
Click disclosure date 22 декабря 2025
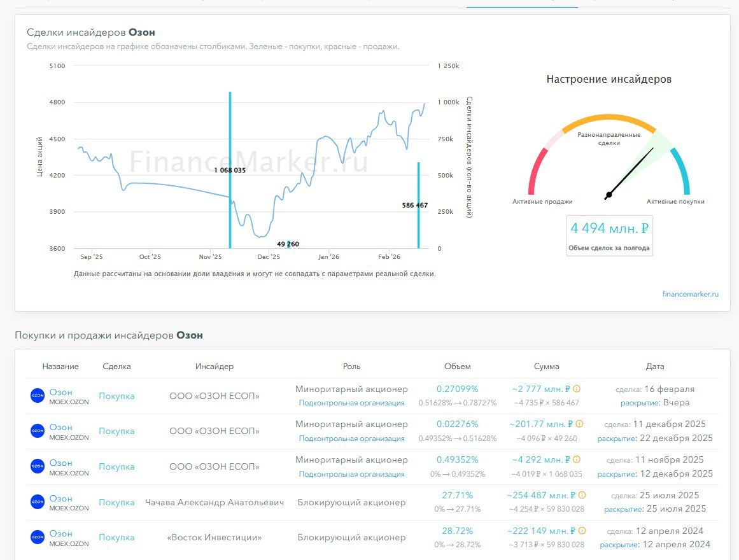pyautogui.click(x=676, y=438)
